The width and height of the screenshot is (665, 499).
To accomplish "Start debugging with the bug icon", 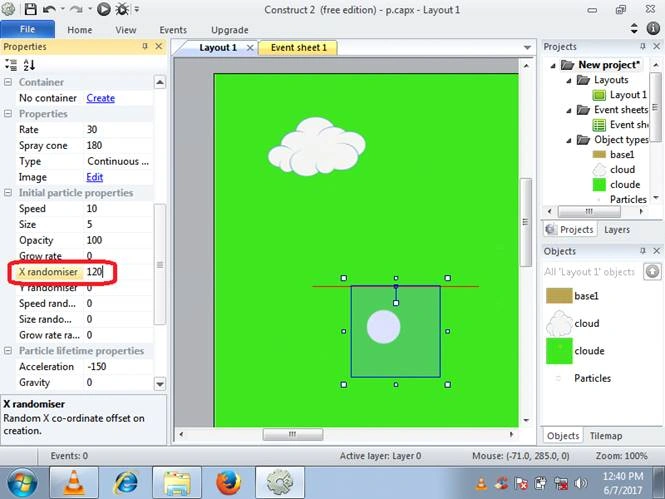I will pos(123,9).
